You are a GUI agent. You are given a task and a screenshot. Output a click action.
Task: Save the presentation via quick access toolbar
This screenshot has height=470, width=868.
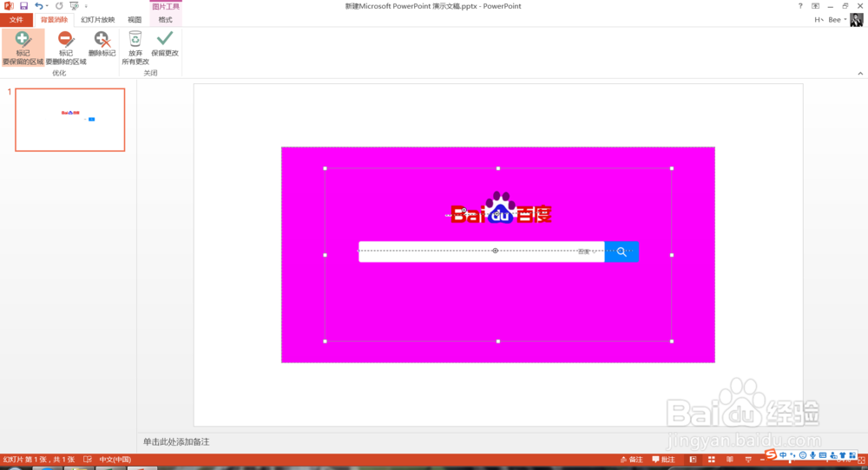tap(23, 5)
